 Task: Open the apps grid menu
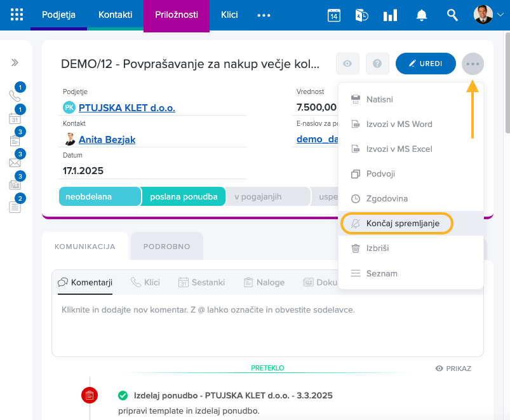coord(17,15)
